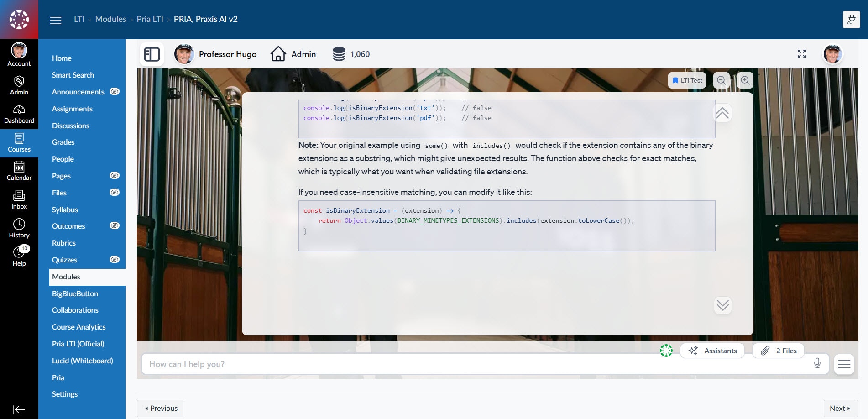
Task: Open the user profile avatar at top right
Action: coord(832,54)
